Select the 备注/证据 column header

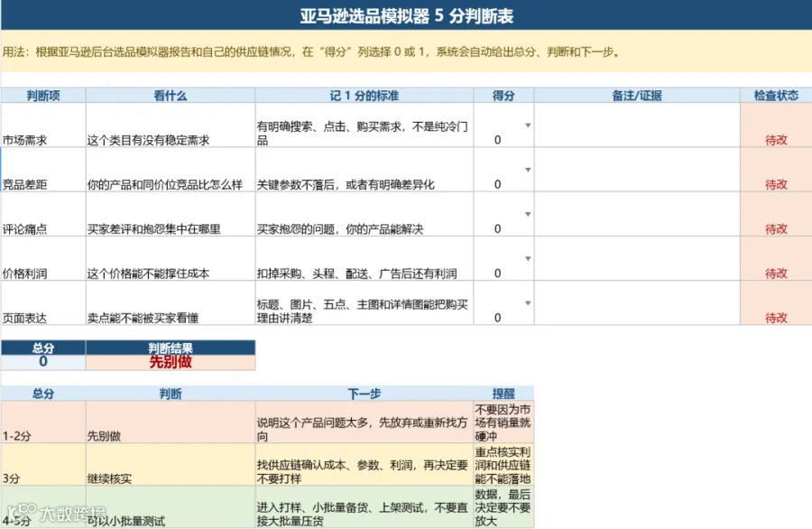click(x=637, y=96)
